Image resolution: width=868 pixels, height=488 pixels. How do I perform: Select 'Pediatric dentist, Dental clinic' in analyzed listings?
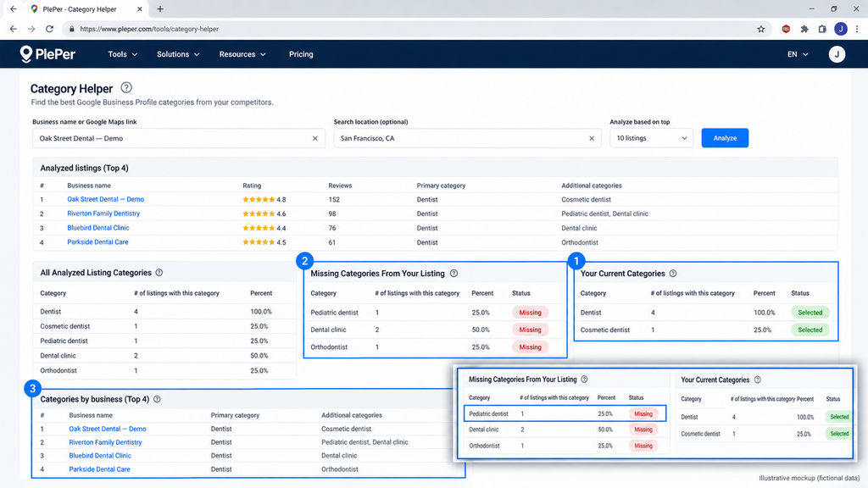coord(604,213)
